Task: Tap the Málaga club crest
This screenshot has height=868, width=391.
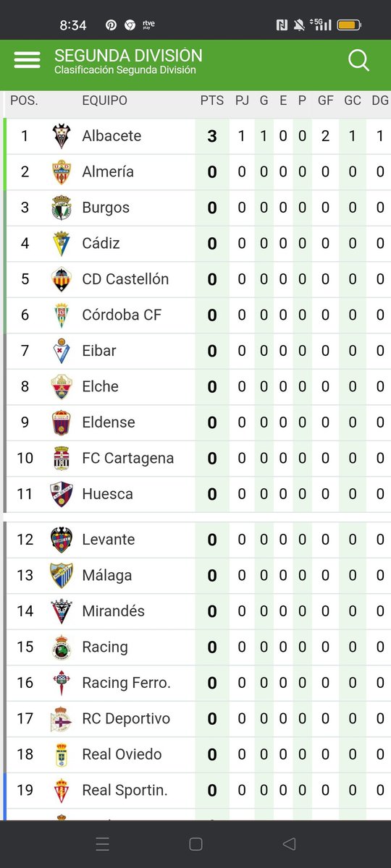Action: (x=62, y=575)
